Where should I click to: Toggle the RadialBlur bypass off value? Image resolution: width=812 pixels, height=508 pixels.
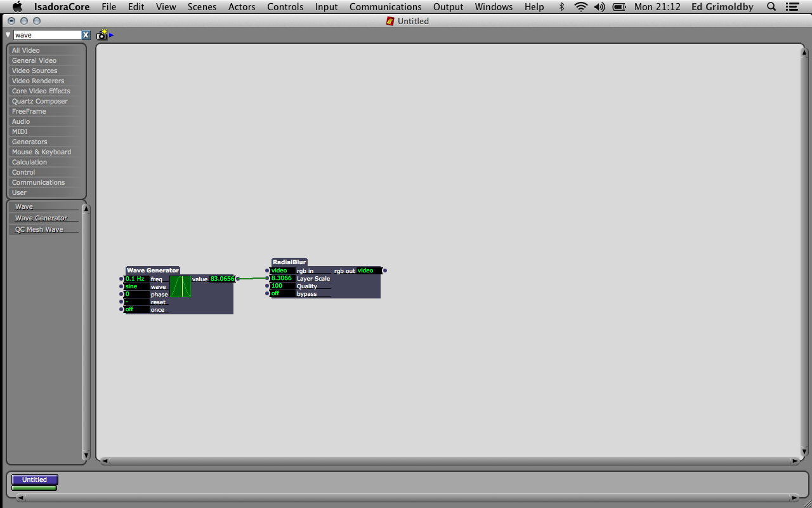point(282,293)
